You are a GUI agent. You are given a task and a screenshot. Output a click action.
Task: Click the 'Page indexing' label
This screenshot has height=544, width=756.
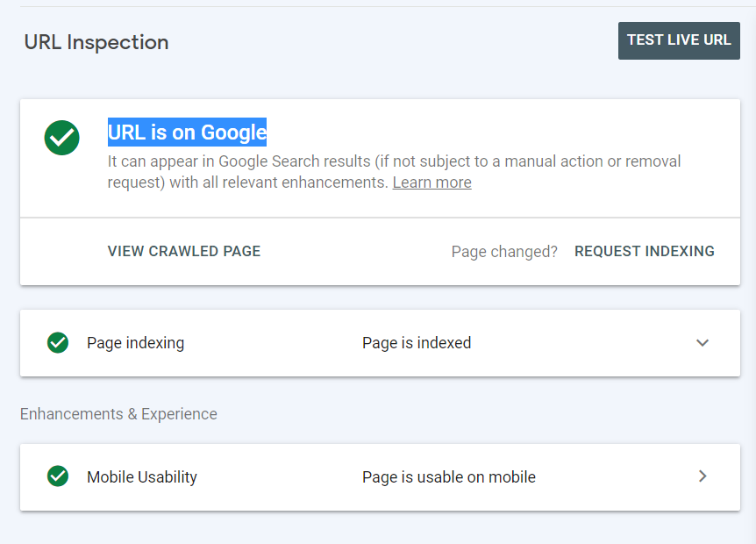[135, 343]
